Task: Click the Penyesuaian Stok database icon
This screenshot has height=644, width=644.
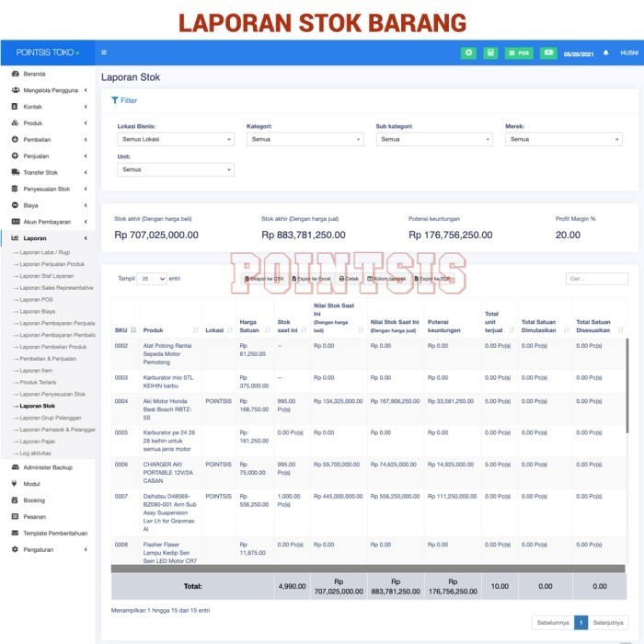Action: click(15, 189)
